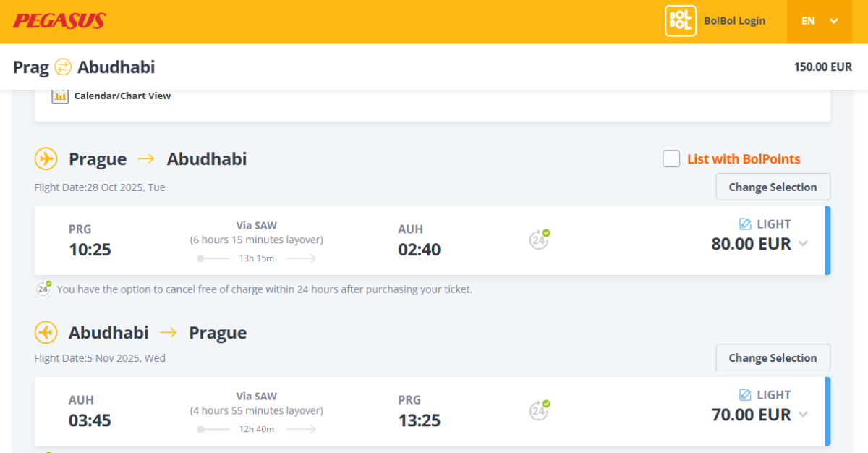
Task: Click 24-hour cancellation icon on 10:25 flight
Action: point(539,240)
